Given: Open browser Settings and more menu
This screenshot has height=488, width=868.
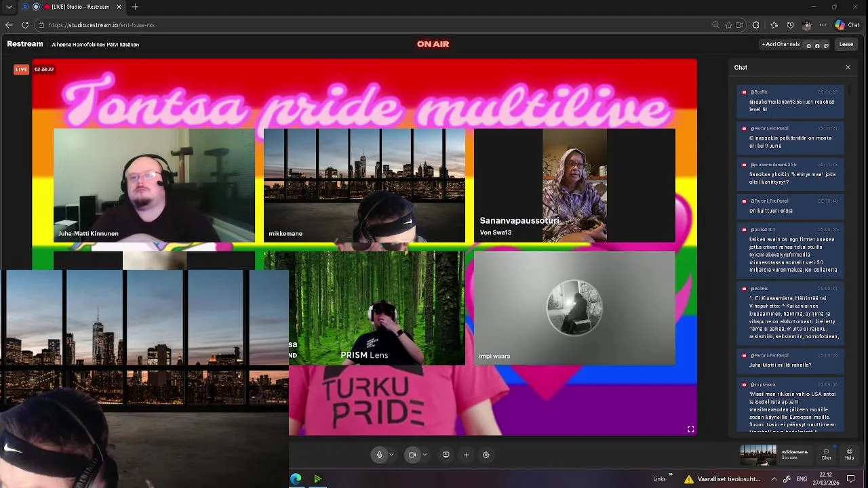Looking at the screenshot, I should pyautogui.click(x=823, y=25).
